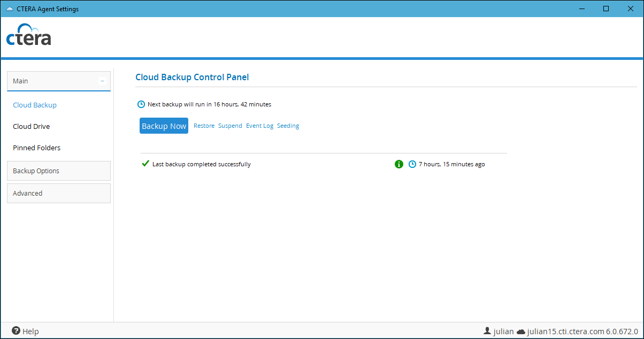
Task: Open Cloud Drive from sidebar
Action: point(32,126)
